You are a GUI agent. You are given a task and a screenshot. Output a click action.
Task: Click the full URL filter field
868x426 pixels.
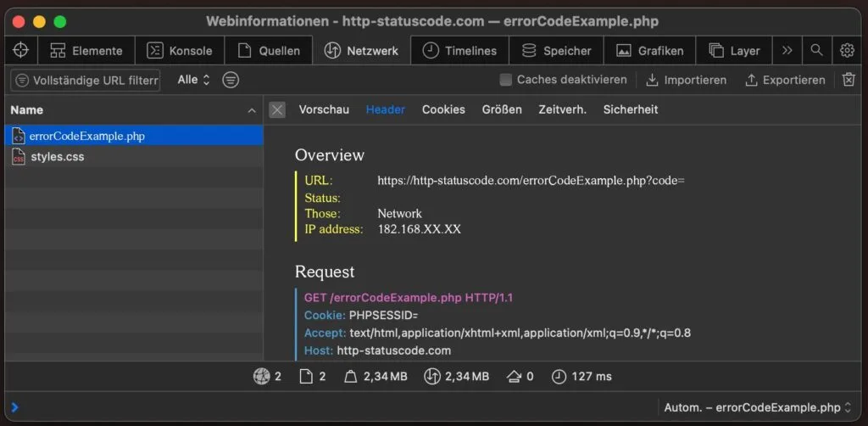pos(86,81)
